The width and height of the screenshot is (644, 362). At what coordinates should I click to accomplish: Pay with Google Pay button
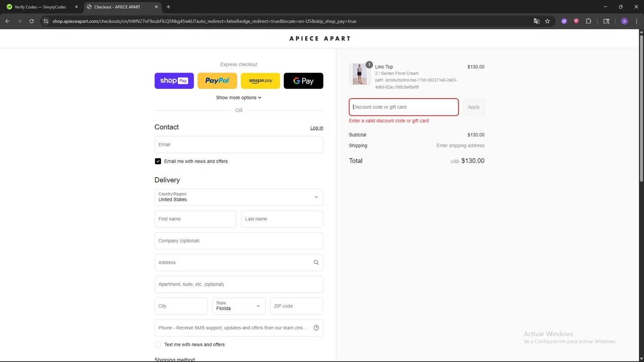point(304,81)
